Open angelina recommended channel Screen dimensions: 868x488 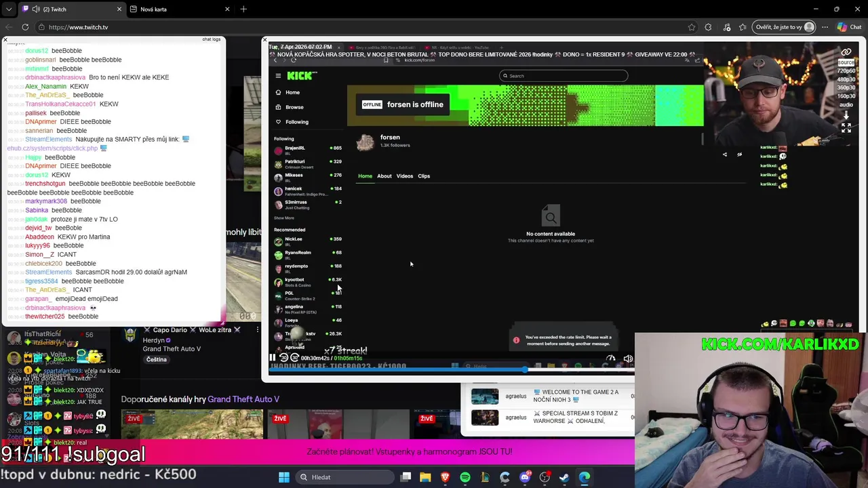coord(308,308)
